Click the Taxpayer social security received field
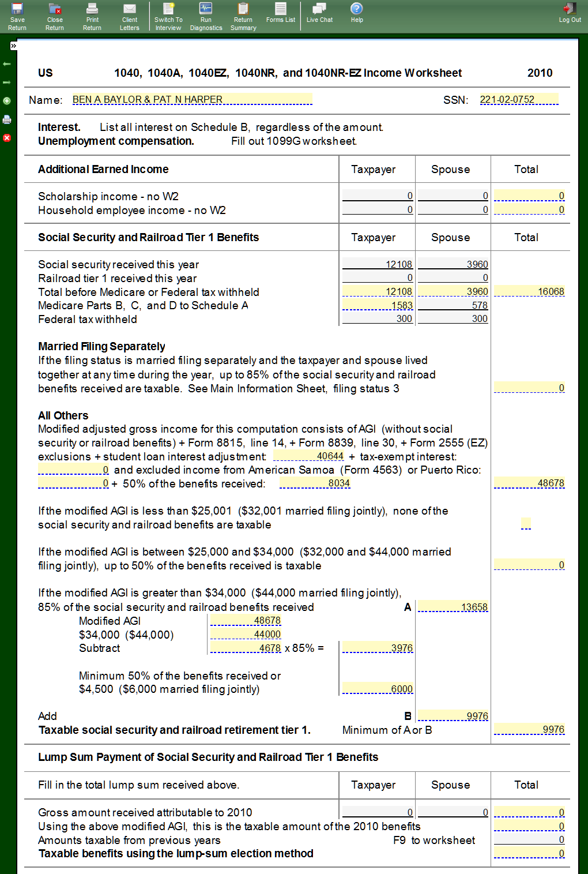Viewport: 588px width, 874px height. (x=378, y=264)
